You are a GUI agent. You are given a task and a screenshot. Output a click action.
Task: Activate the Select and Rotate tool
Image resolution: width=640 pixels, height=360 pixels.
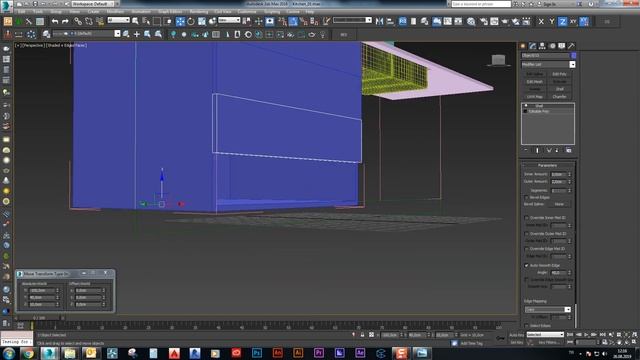click(x=191, y=21)
